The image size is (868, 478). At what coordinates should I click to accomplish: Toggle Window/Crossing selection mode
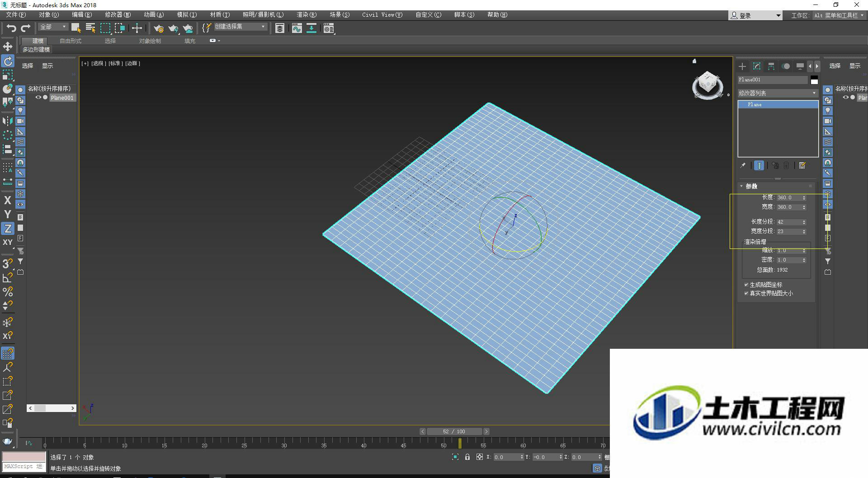pyautogui.click(x=120, y=28)
